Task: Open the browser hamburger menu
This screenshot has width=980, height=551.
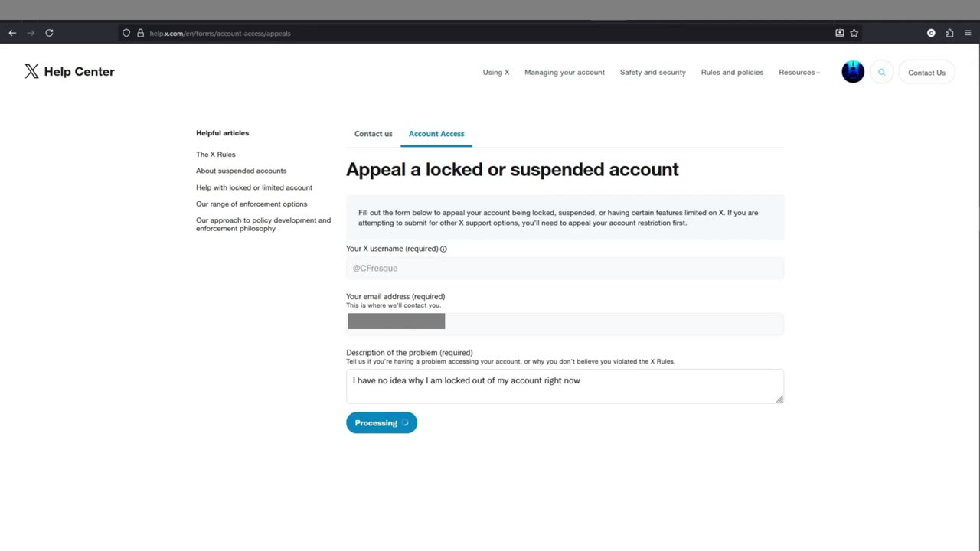Action: (x=968, y=33)
